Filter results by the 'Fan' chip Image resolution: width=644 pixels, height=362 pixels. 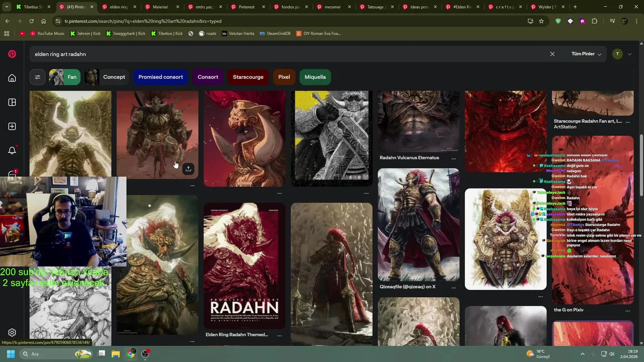pos(64,77)
